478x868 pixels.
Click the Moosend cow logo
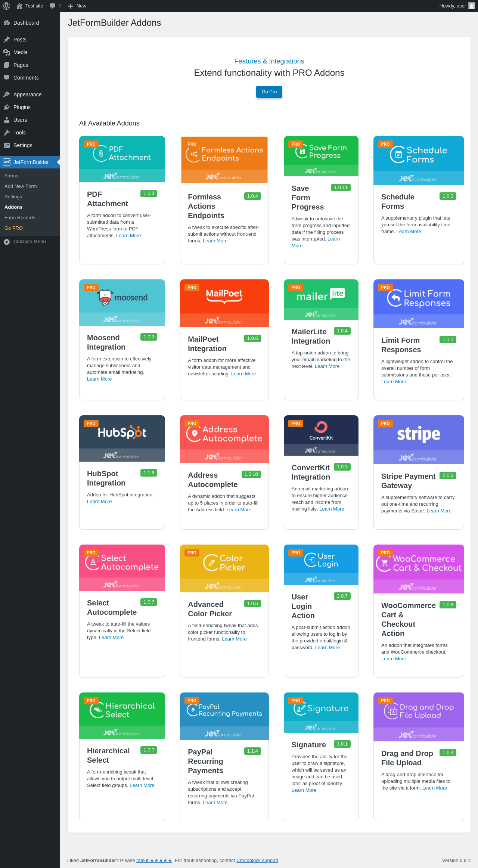click(x=105, y=297)
